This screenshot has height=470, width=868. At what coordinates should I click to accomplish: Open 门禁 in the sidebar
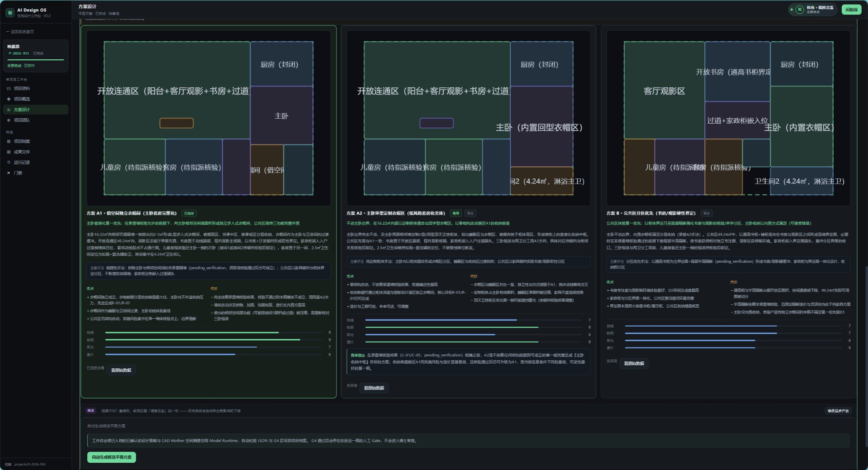tap(36, 173)
